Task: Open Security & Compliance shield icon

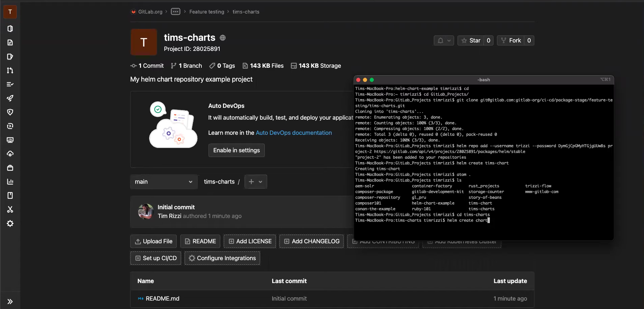Action: [10, 112]
